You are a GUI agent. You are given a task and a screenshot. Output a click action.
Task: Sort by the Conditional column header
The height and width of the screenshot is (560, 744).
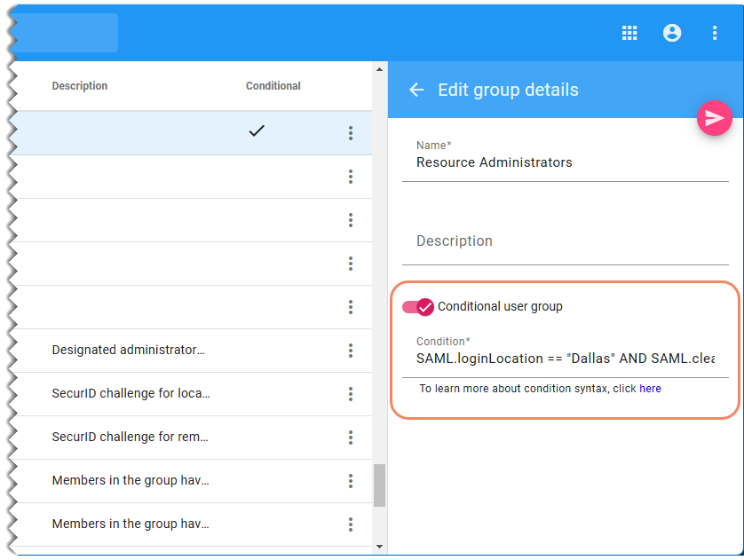click(273, 86)
